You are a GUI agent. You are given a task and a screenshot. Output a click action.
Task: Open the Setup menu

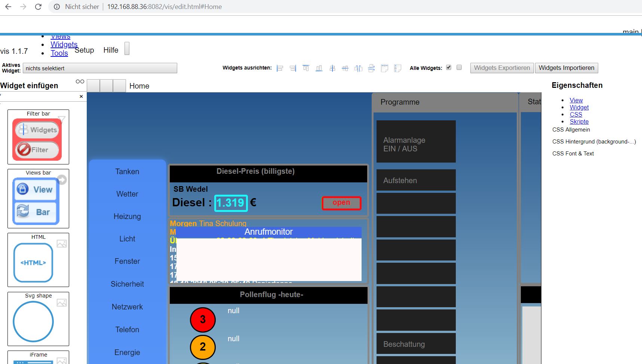(x=84, y=50)
